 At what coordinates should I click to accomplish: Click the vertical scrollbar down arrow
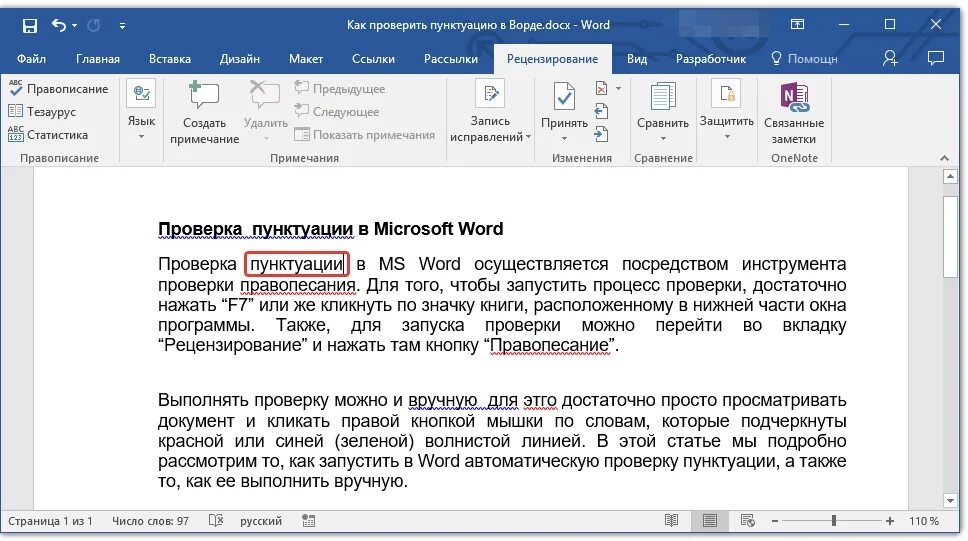coord(950,500)
